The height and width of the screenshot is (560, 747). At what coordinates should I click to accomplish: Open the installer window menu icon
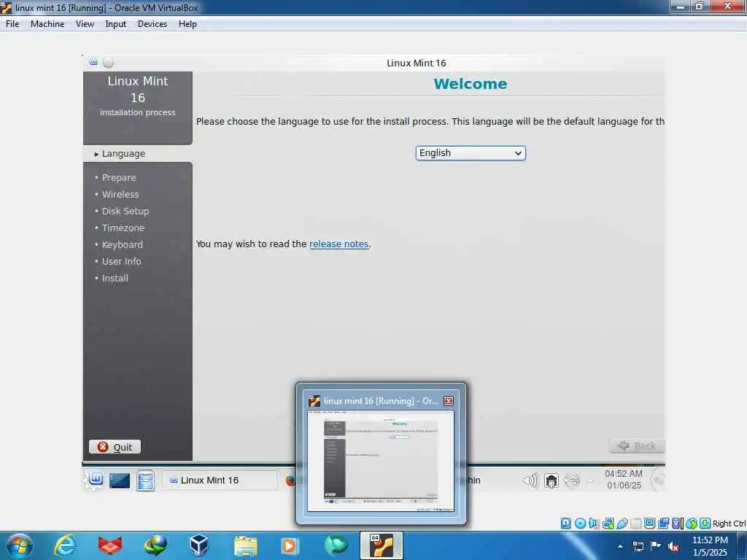pos(93,63)
